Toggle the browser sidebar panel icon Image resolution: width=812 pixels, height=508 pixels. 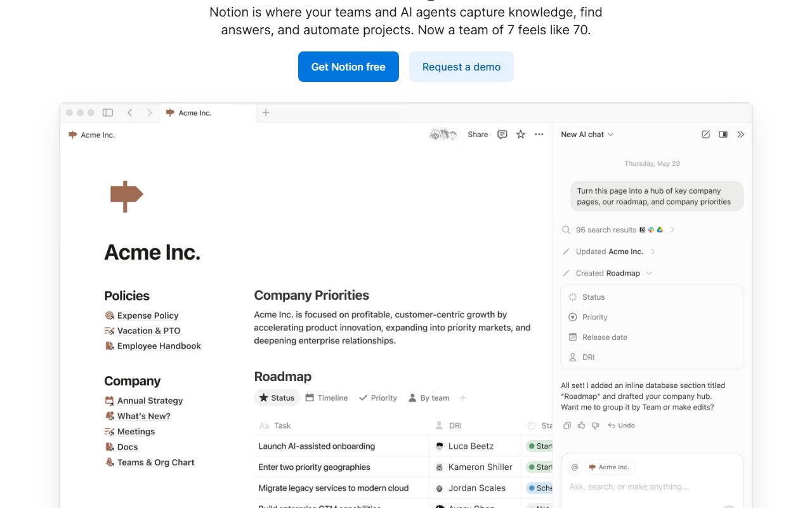click(108, 112)
